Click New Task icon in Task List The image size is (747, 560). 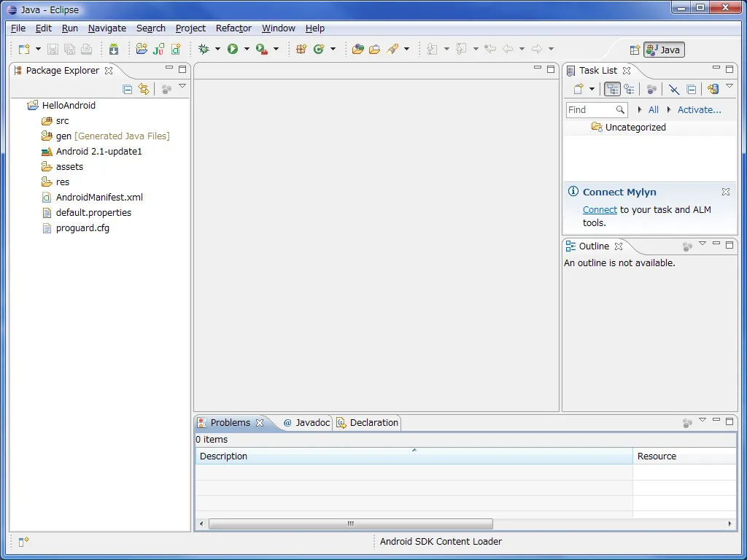578,89
